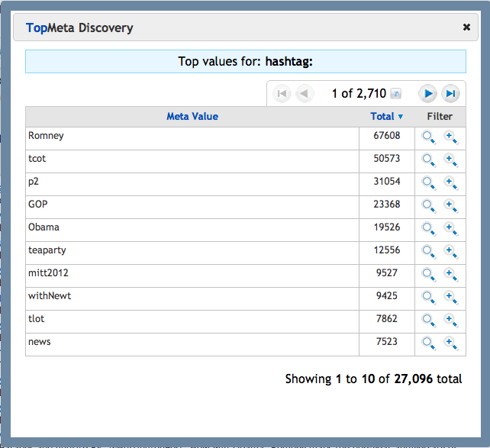Sort by the Meta Value column header
This screenshot has height=448, width=490.
[192, 116]
